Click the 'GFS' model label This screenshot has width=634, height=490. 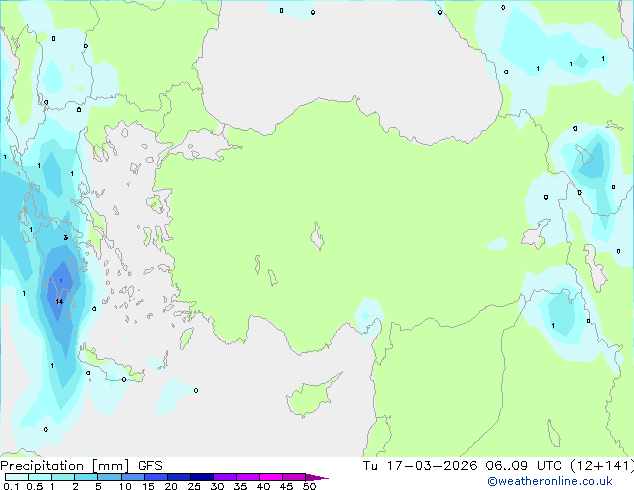(150, 466)
